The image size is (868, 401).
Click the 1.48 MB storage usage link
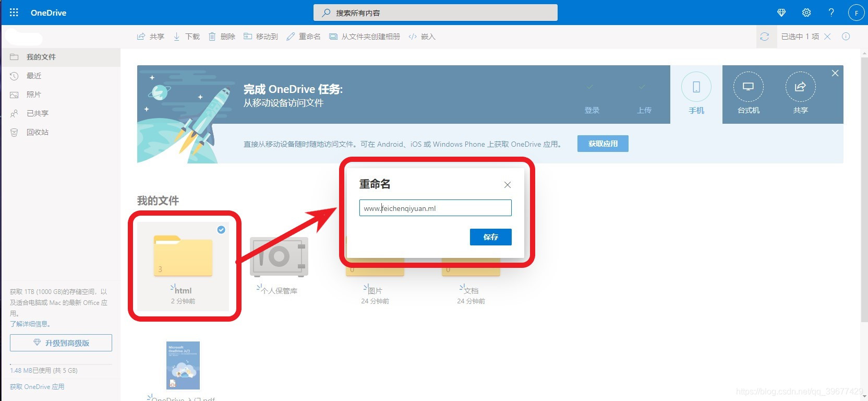point(44,371)
